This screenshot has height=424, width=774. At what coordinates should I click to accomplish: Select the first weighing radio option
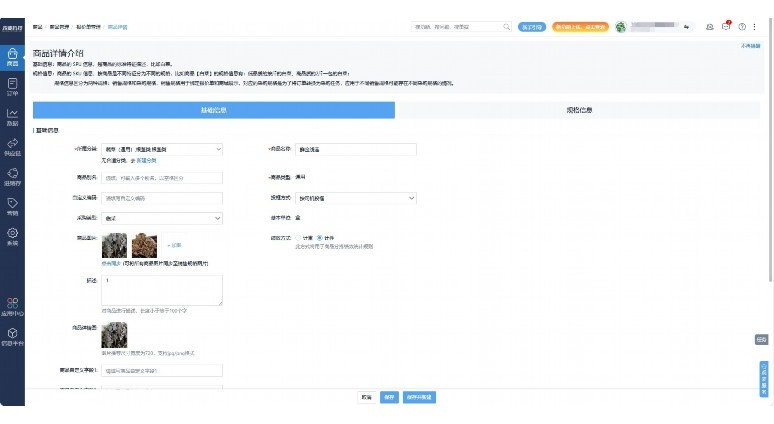(x=298, y=238)
